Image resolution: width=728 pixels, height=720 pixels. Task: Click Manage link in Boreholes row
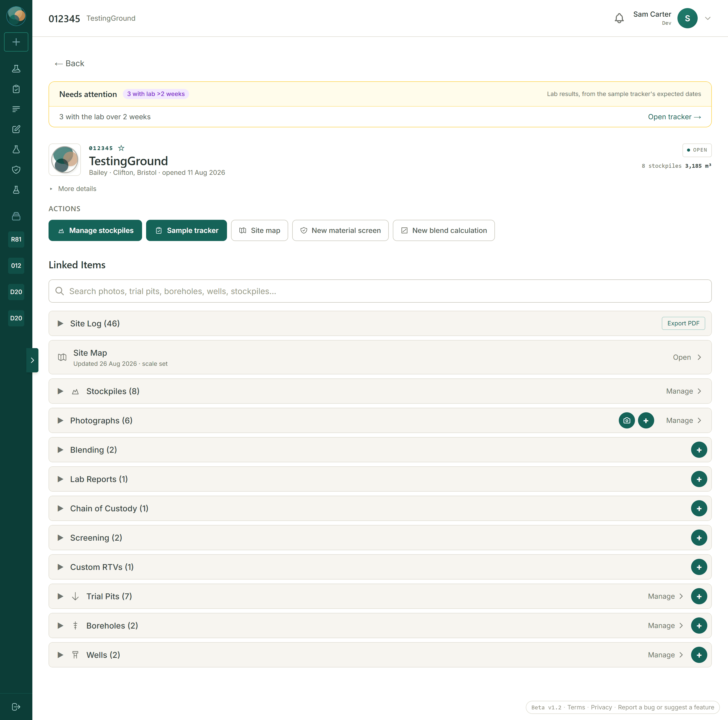click(x=666, y=626)
